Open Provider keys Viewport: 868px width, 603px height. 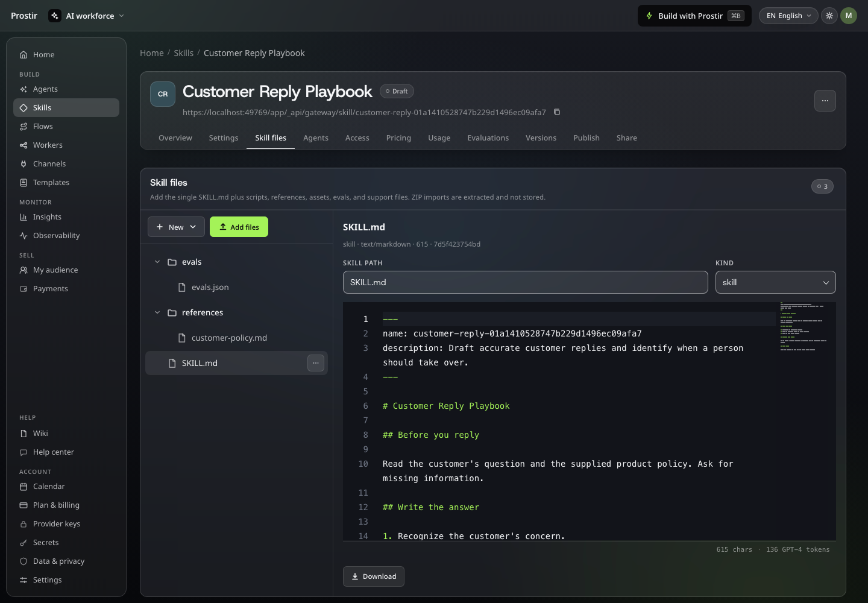66,523
